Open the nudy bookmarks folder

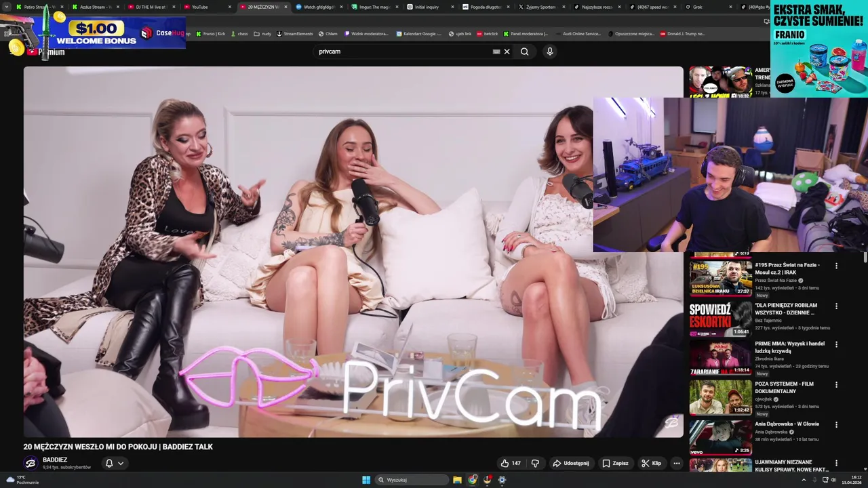(262, 34)
